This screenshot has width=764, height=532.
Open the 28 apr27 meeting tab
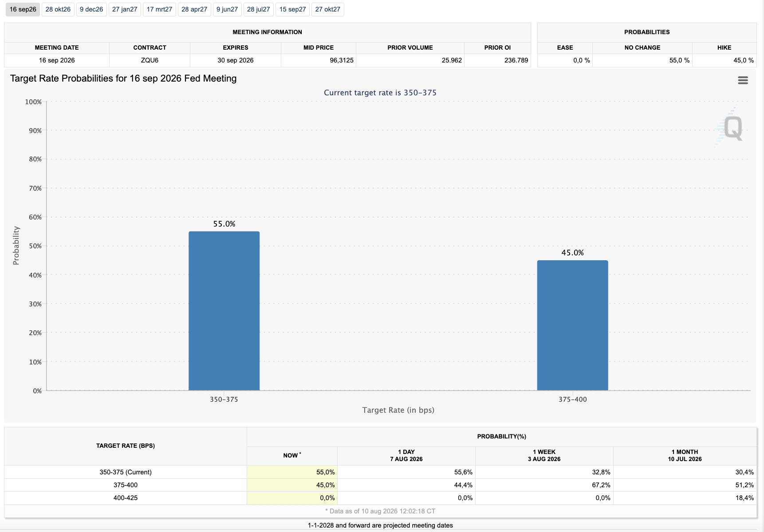tap(194, 9)
